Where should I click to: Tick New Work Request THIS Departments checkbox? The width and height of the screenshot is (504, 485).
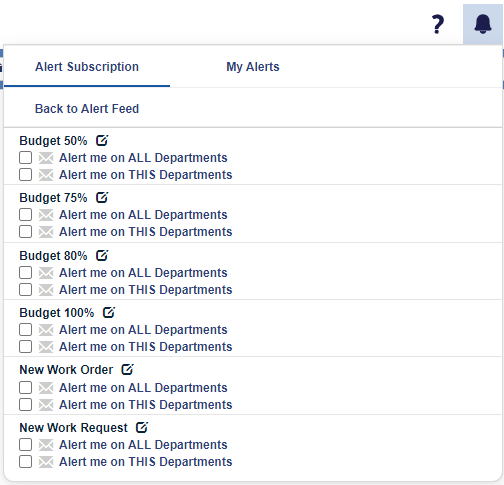point(26,462)
